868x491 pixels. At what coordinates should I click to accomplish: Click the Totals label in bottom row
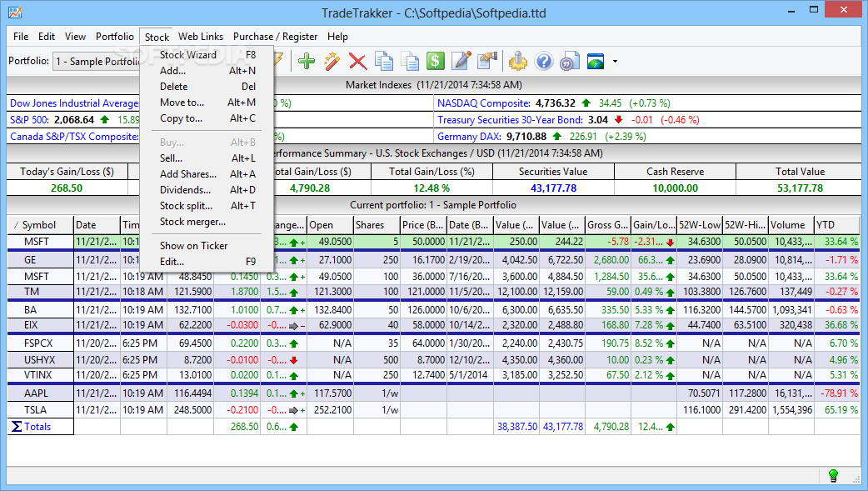[x=37, y=427]
